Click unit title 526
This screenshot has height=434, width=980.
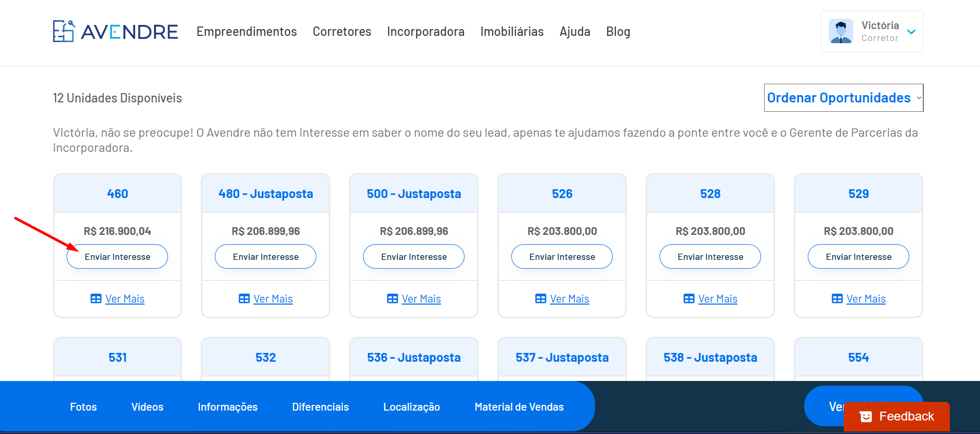tap(562, 194)
